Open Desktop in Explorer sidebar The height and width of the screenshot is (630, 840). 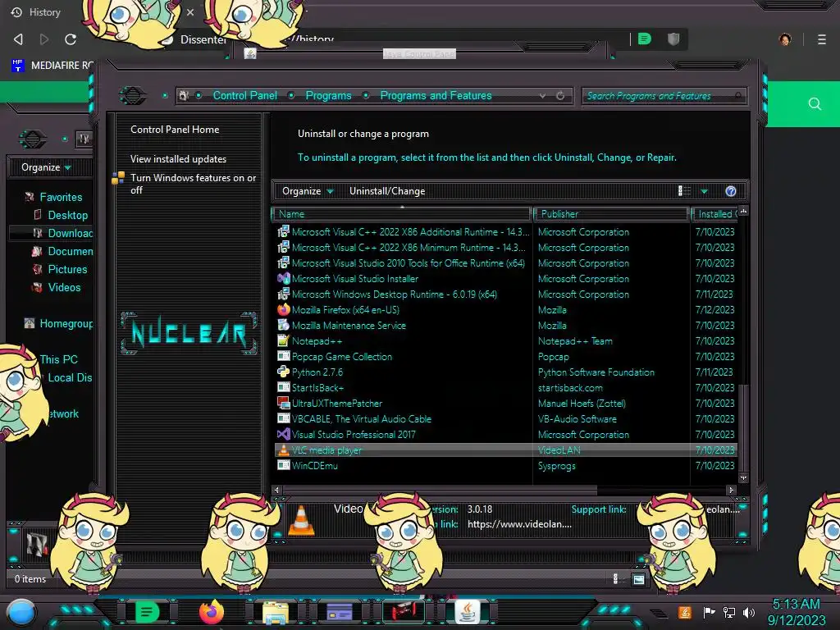tap(67, 216)
